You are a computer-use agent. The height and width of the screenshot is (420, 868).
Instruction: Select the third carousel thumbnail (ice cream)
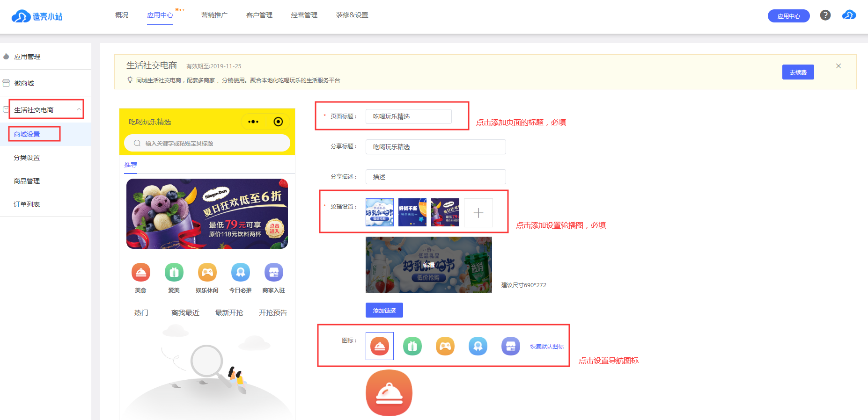(445, 212)
